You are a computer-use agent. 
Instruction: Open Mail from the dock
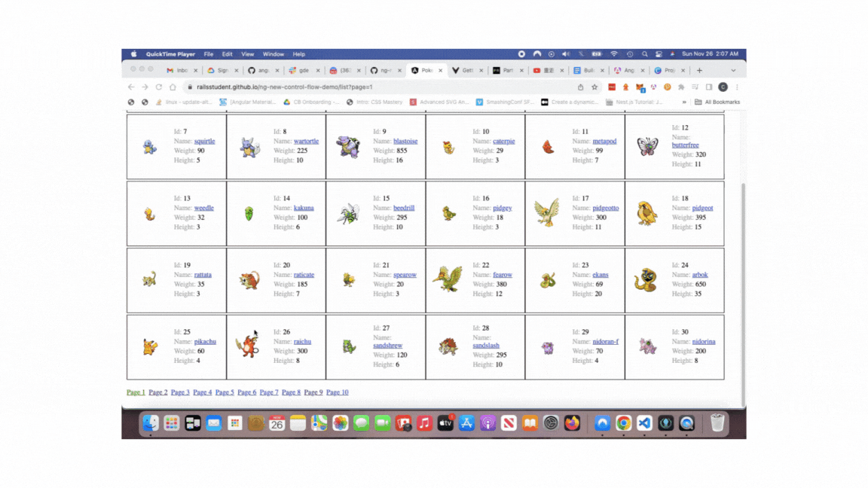(x=214, y=423)
